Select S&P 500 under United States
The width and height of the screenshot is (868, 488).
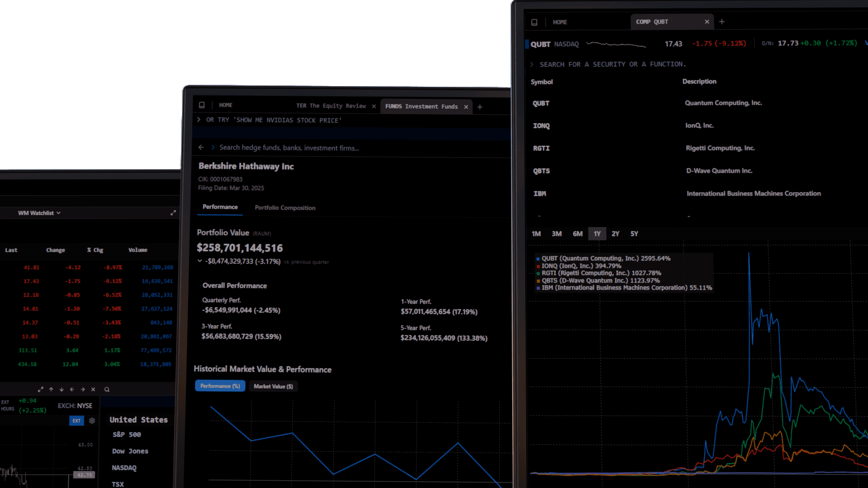pyautogui.click(x=127, y=435)
